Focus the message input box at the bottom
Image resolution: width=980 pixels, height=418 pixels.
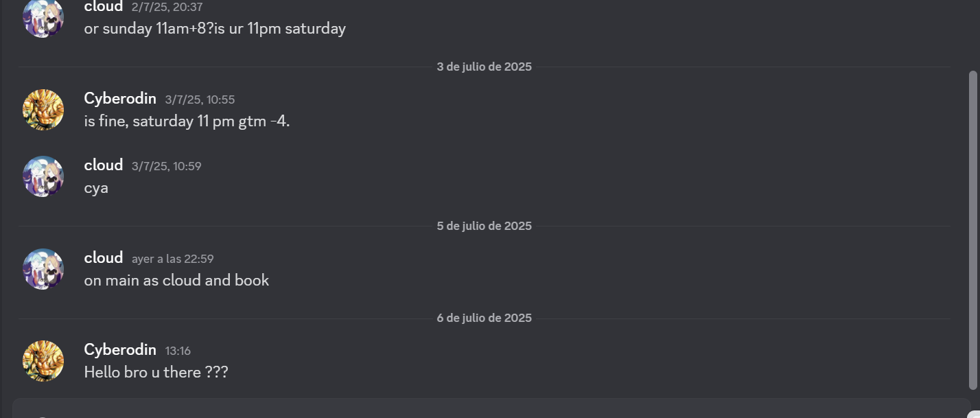491,408
